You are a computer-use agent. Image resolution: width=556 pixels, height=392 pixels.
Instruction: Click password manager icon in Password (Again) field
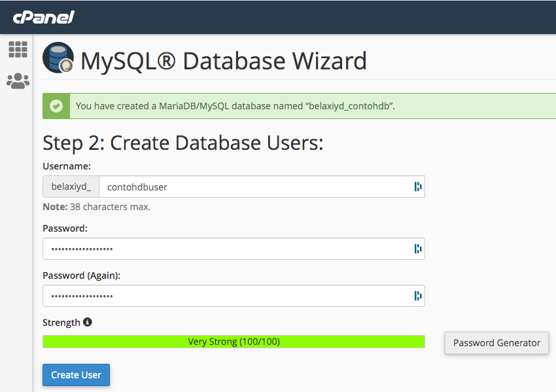[x=418, y=296]
